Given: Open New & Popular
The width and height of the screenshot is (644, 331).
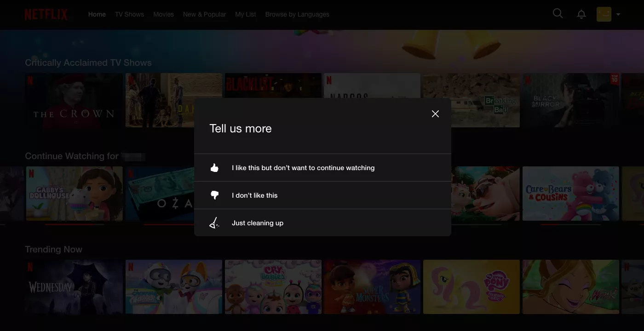Looking at the screenshot, I should tap(204, 14).
